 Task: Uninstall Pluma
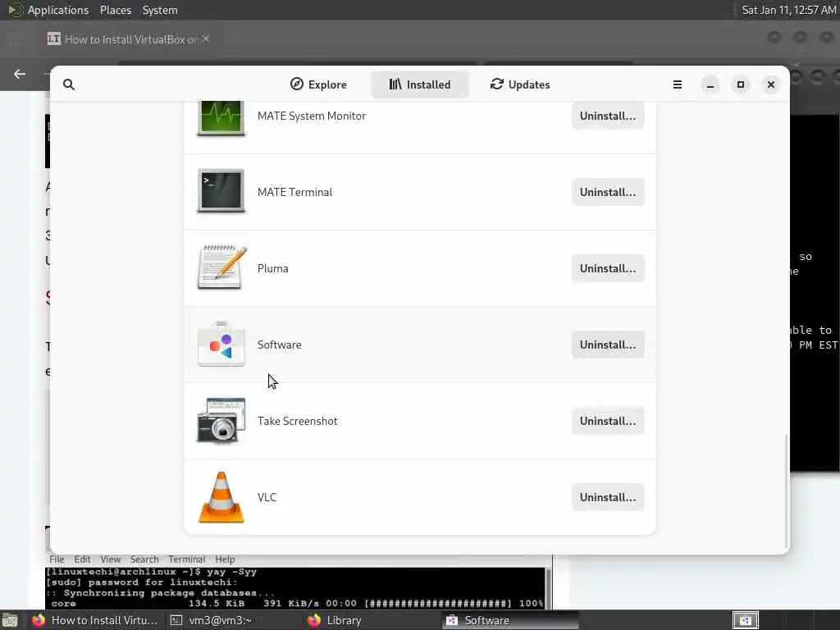pos(608,268)
